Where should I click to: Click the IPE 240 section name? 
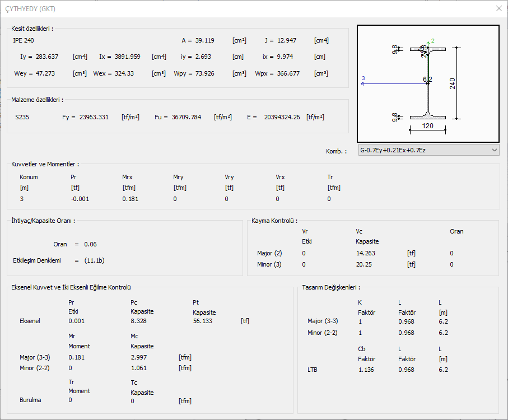coord(24,40)
